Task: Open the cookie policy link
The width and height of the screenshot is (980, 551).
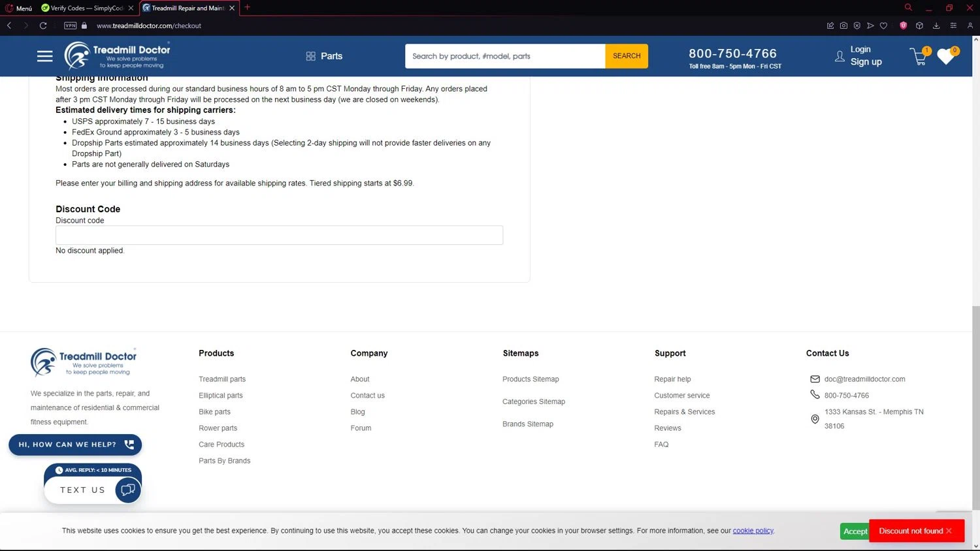Action: tap(753, 531)
